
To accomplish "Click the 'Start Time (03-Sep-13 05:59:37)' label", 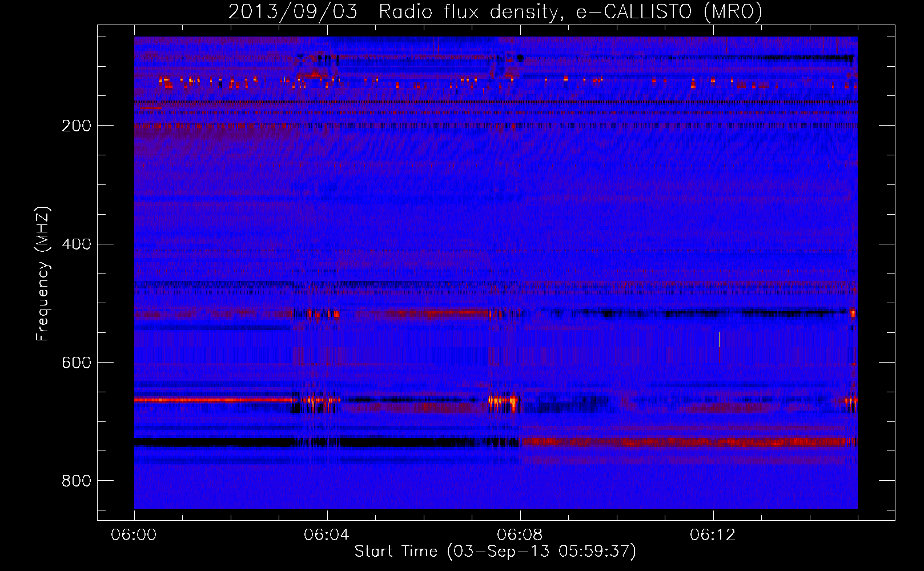I will click(495, 552).
